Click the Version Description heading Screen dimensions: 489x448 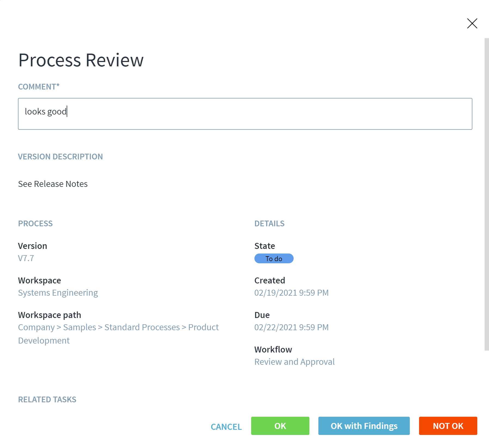60,157
